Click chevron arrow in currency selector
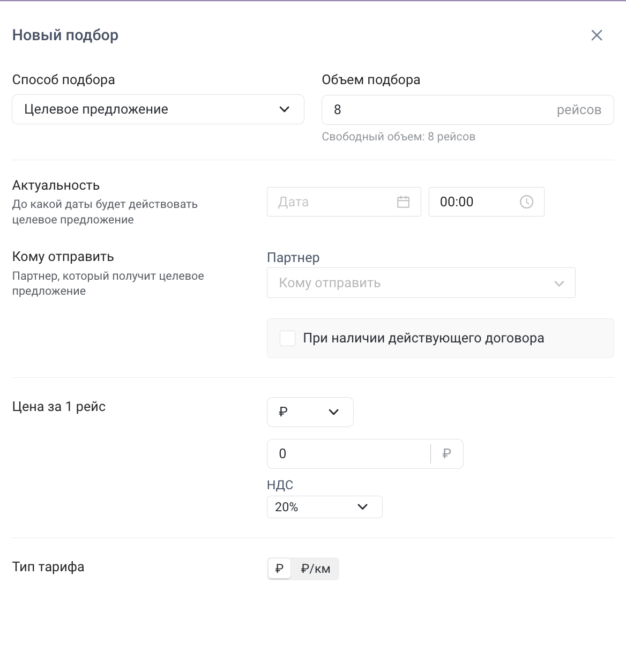Viewport: 626px width, 672px height. pos(333,412)
